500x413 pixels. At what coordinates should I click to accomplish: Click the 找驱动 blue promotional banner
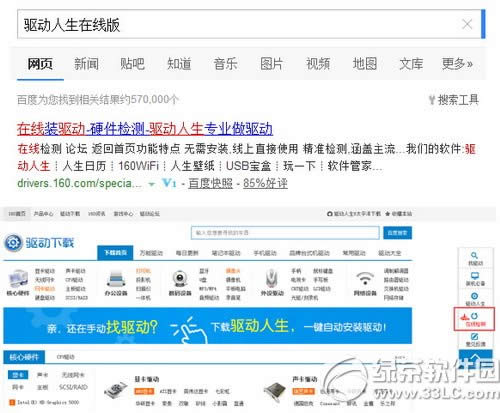207,326
